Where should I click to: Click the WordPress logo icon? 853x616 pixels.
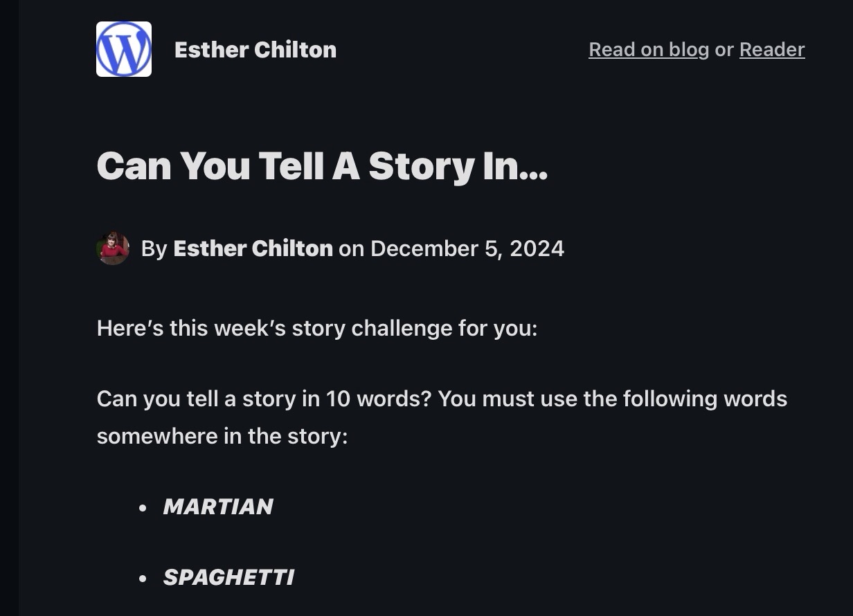[x=124, y=49]
